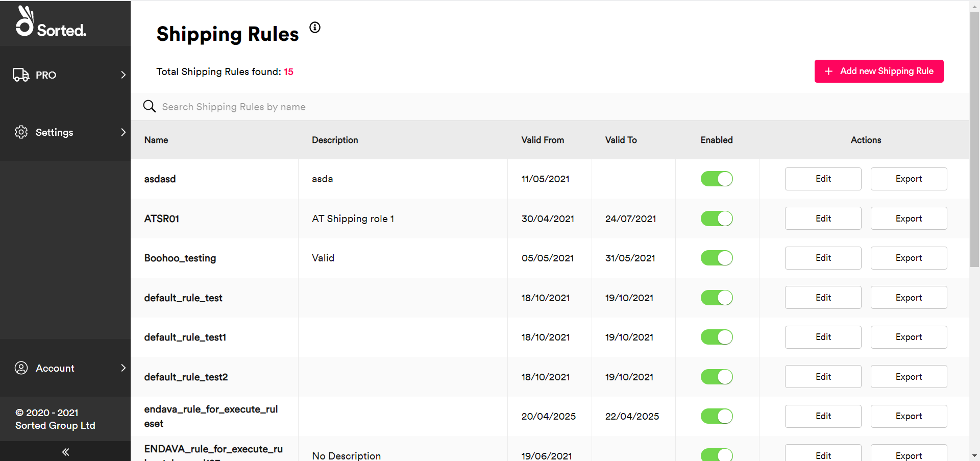Expand the PRO menu chevron
Viewport: 980px width, 461px height.
(123, 75)
